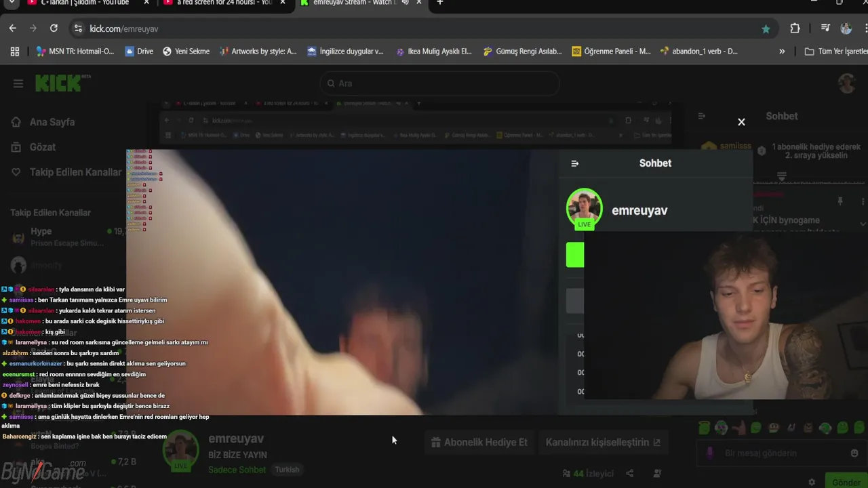Click the emreuyav channel name below video
The image size is (868, 488).
click(236, 439)
